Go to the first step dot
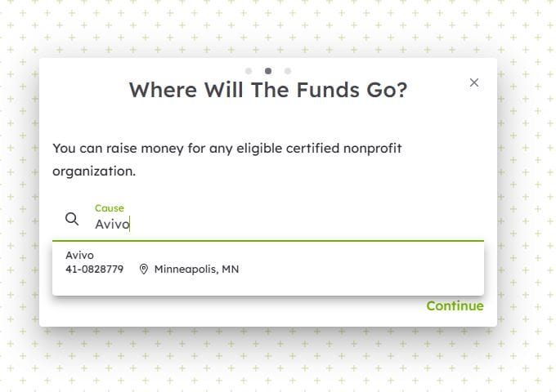556x392 pixels. coord(249,71)
